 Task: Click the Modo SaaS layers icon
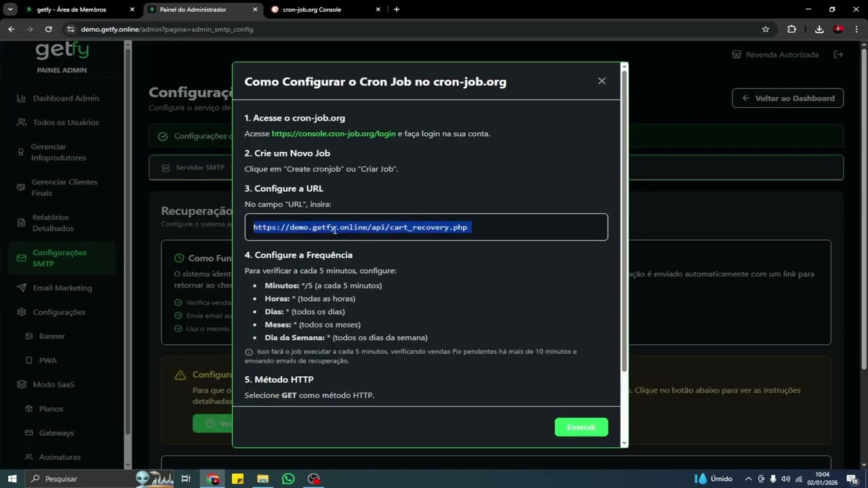coord(21,385)
